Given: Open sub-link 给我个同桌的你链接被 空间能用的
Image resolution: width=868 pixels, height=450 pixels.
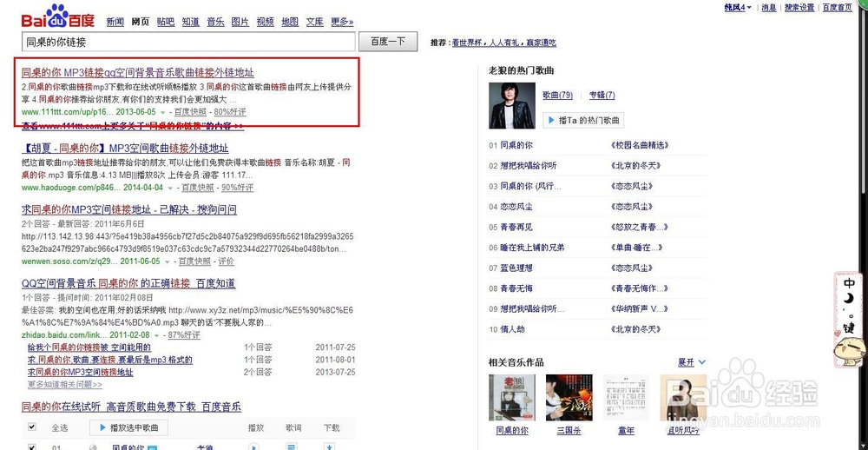Looking at the screenshot, I should point(89,347).
